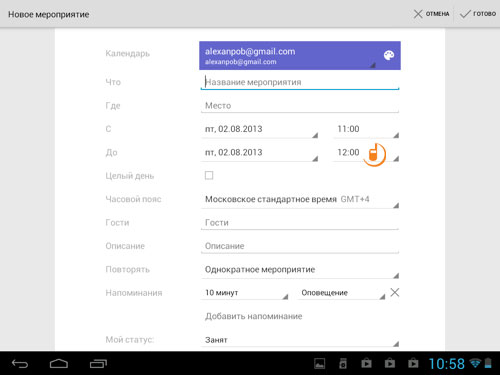Viewport: 500px width, 375px height.
Task: Tap the Android Home navigation icon
Action: tap(59, 364)
